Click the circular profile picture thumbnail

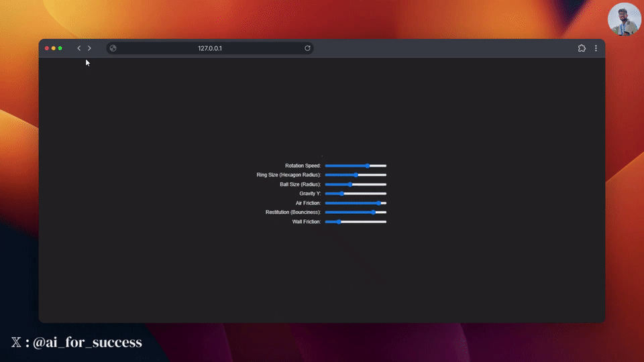(624, 19)
